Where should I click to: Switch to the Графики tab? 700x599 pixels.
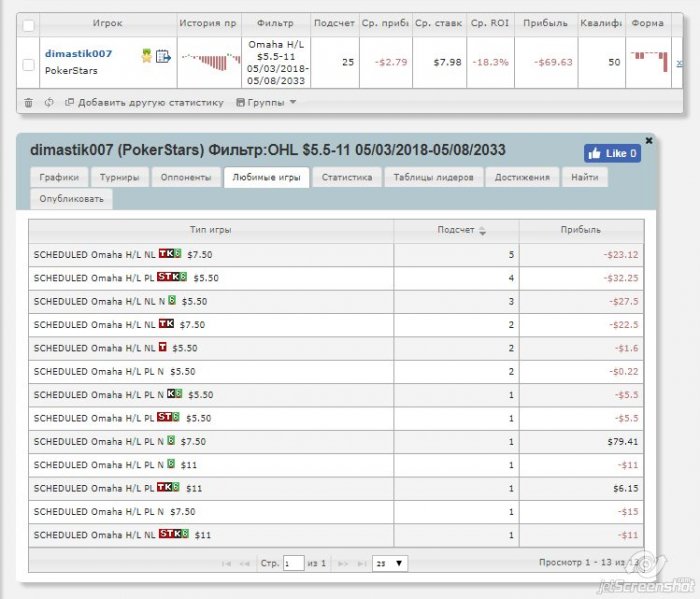[59, 177]
